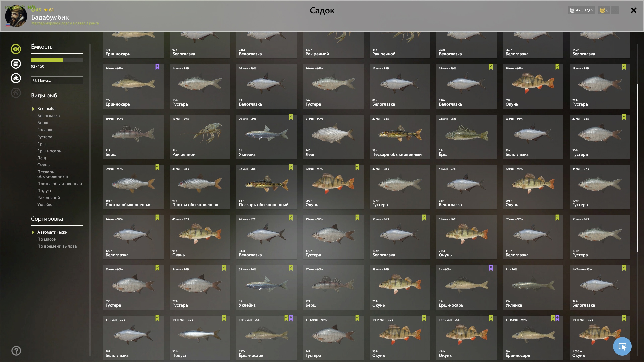
Task: Sort fish По массе
Action: coord(47,239)
